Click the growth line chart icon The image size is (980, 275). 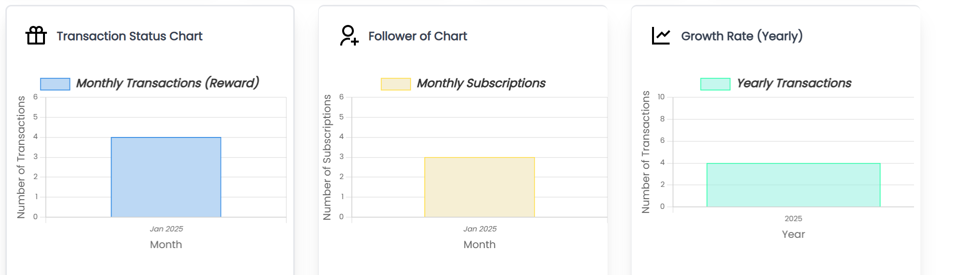[x=661, y=36]
